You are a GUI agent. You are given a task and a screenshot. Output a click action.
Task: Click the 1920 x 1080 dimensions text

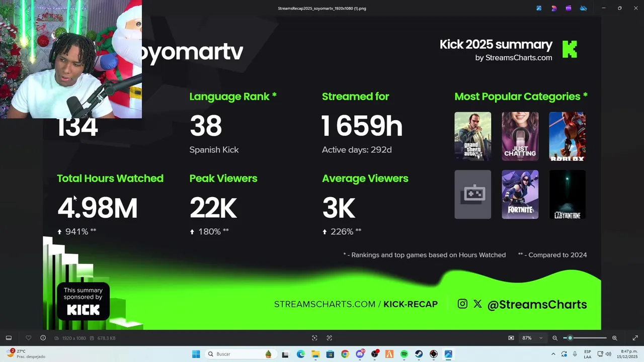tap(74, 338)
